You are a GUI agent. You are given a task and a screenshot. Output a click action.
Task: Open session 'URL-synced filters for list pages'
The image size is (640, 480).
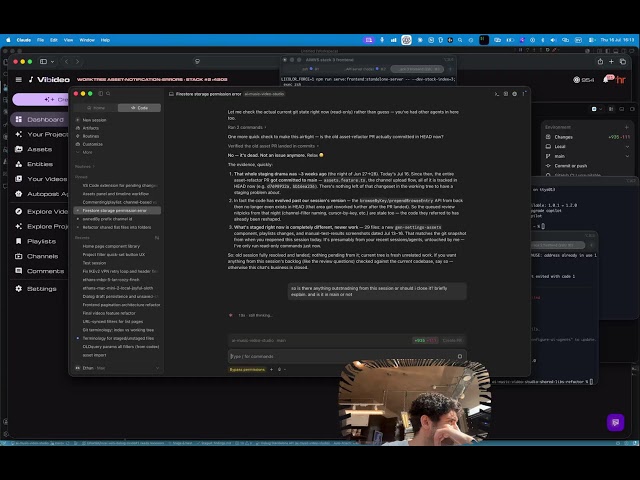tap(118, 322)
